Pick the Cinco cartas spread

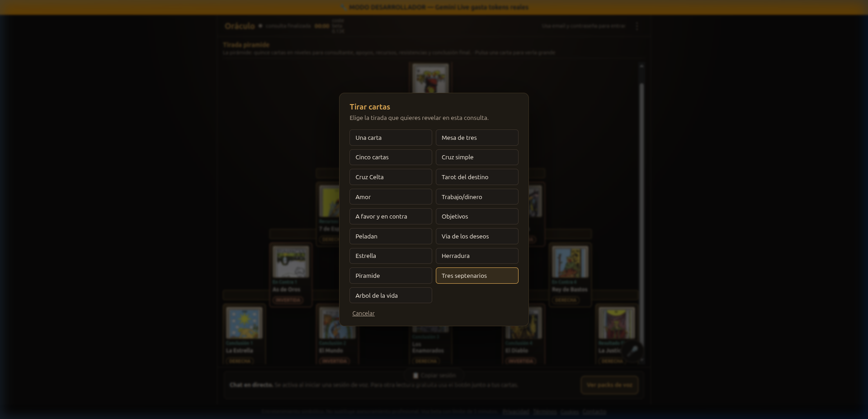[x=391, y=157]
